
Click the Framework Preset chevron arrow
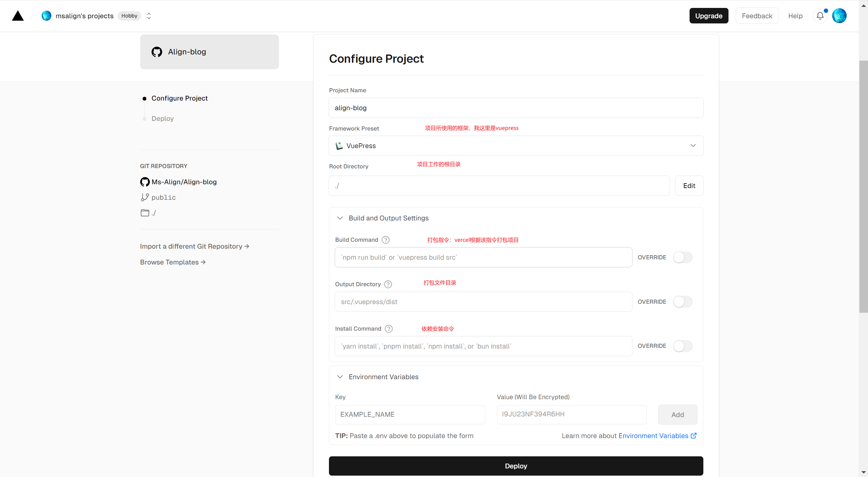click(693, 146)
